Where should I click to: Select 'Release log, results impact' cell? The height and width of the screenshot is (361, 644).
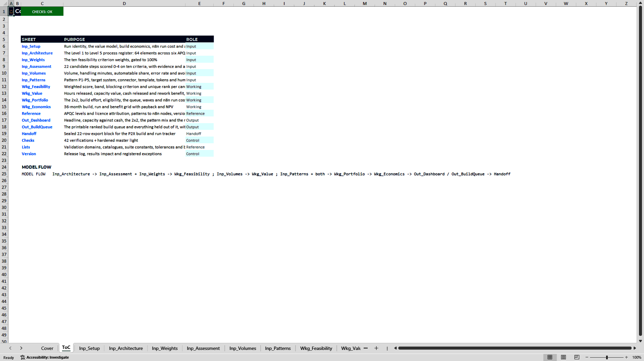pyautogui.click(x=124, y=154)
